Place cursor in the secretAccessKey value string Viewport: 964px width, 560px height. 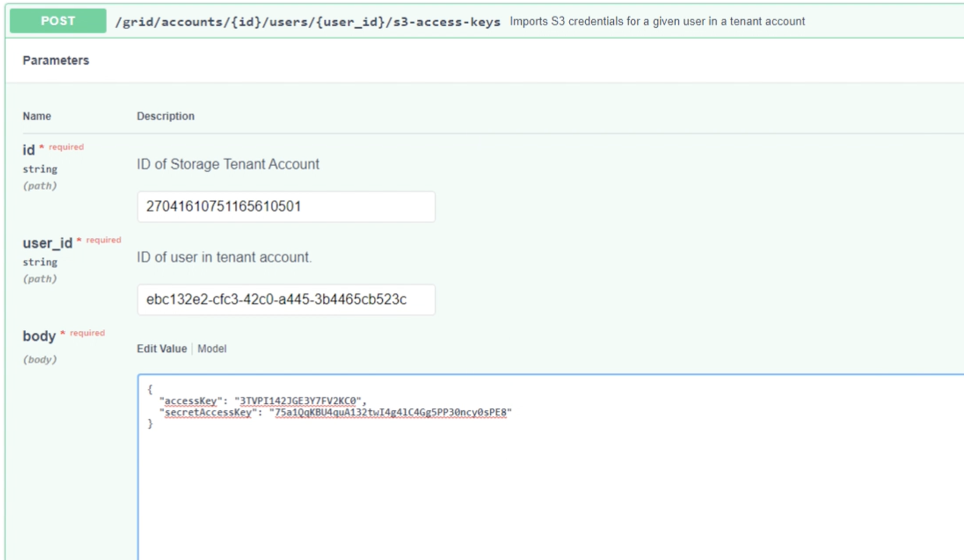point(390,412)
